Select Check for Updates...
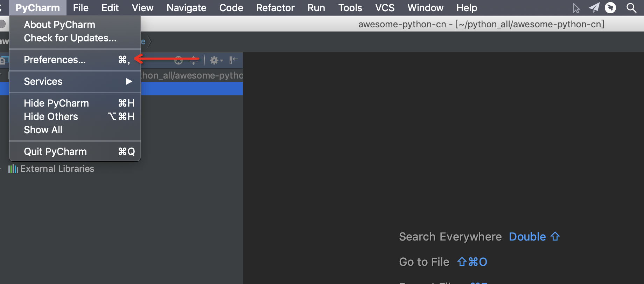 coord(75,38)
